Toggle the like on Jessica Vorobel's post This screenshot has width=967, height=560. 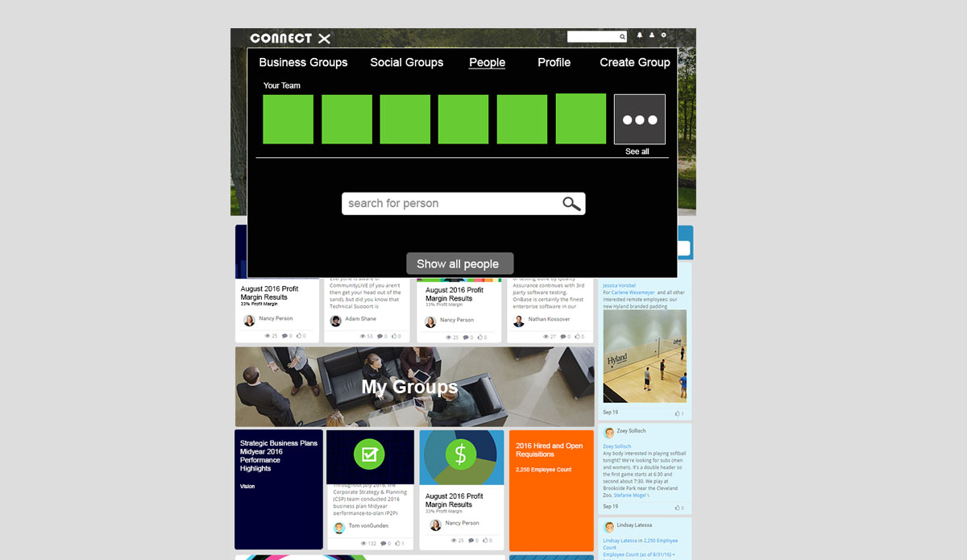[x=678, y=412]
